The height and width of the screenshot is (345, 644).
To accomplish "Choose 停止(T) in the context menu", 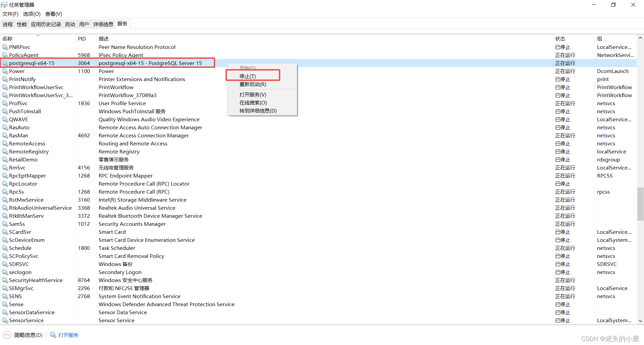I will tap(262, 76).
